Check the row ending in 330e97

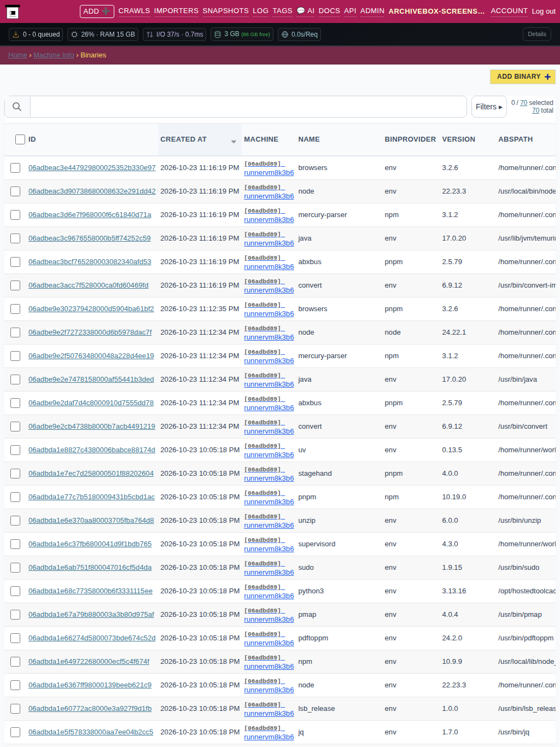point(15,168)
